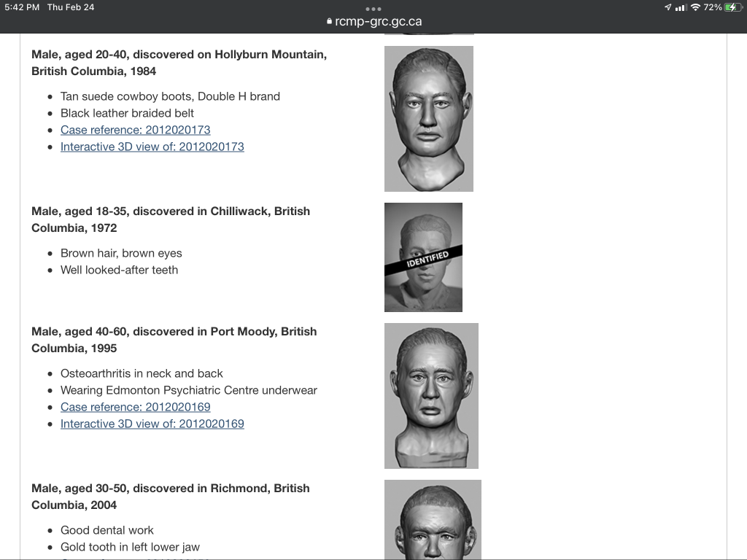
Task: Click the Chilliwack 1972 case heading
Action: [171, 219]
